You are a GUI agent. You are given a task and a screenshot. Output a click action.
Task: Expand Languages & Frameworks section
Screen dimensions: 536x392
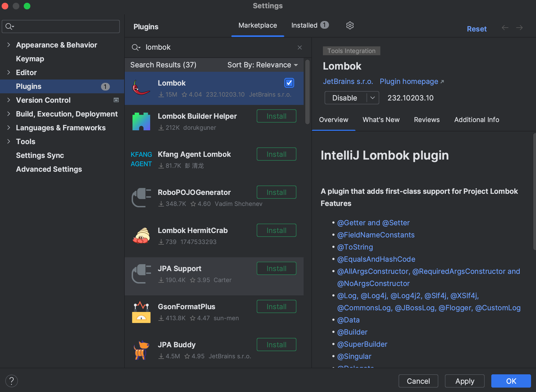pos(9,128)
